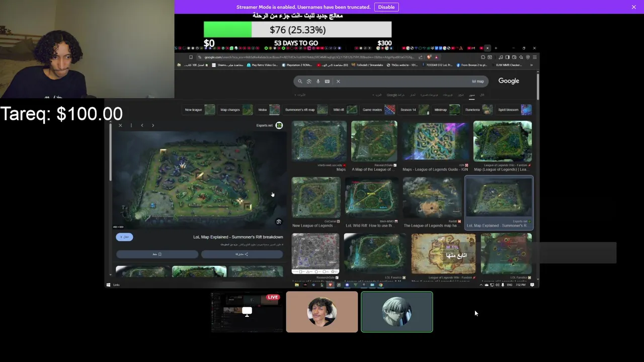This screenshot has height=362, width=644.
Task: Choose the 'Wild rift' filter chip
Action: click(x=345, y=110)
